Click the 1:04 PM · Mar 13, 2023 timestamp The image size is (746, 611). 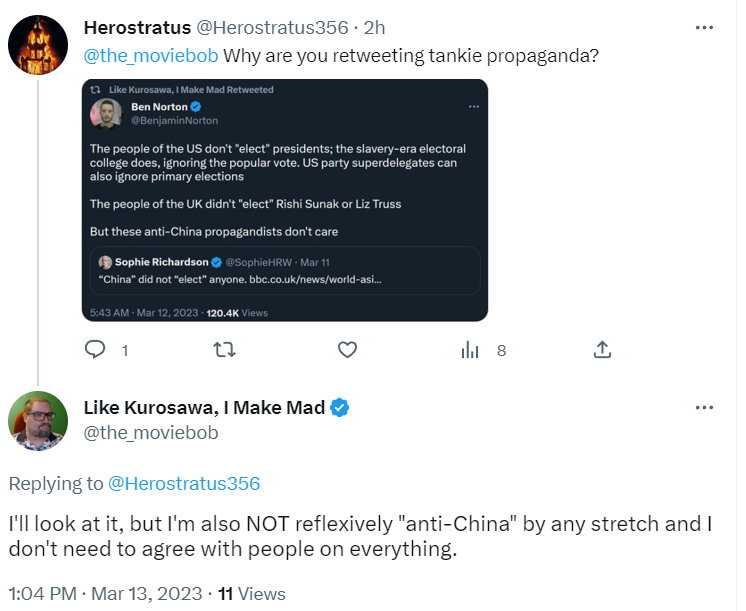click(103, 594)
